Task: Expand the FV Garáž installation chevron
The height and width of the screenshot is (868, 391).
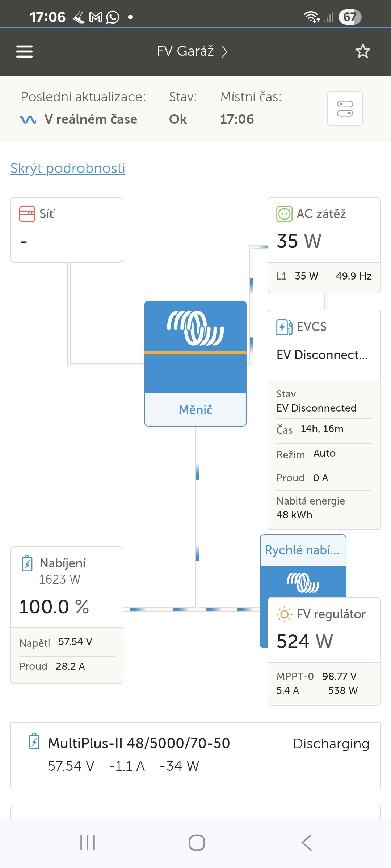Action: pos(225,52)
